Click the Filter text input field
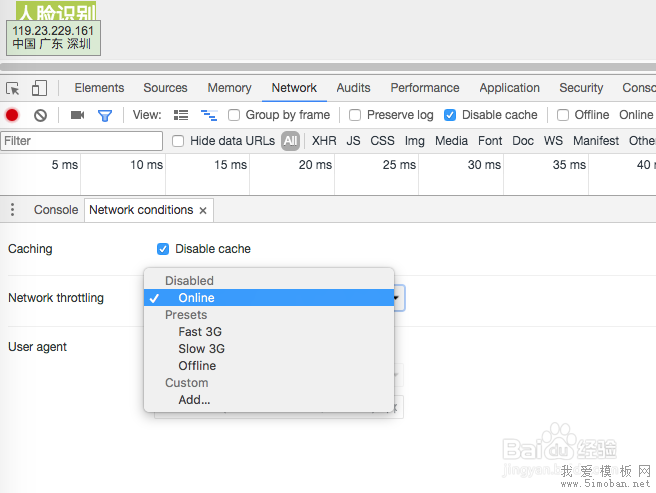The image size is (656, 493). click(81, 141)
